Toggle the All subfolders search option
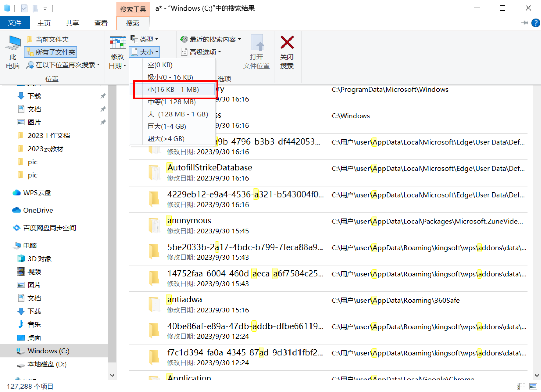Image resolution: width=541 pixels, height=392 pixels. pyautogui.click(x=51, y=52)
